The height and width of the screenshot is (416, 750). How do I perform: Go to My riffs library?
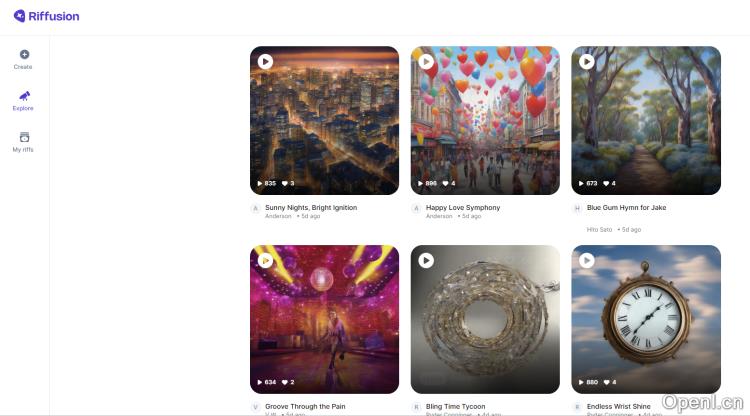click(24, 141)
